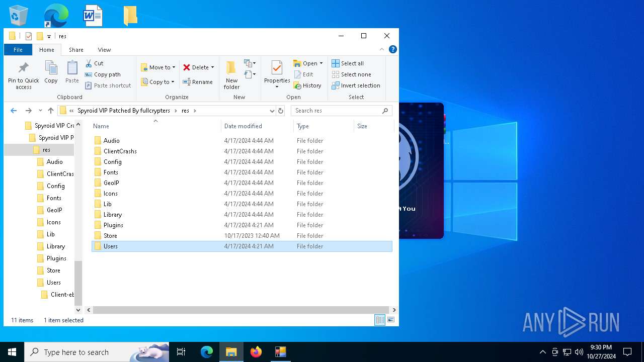The height and width of the screenshot is (362, 644).
Task: Select the Audio folder in file list
Action: pos(242,141)
